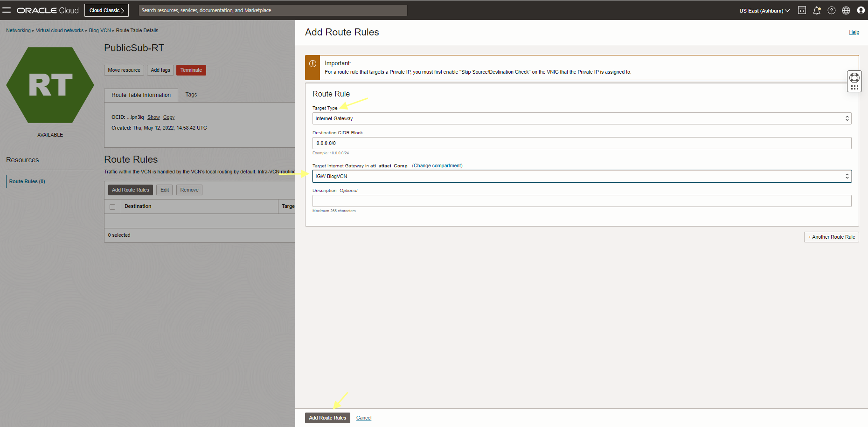Expand the Target Internet Gateway dropdown
The width and height of the screenshot is (868, 427).
click(x=582, y=176)
